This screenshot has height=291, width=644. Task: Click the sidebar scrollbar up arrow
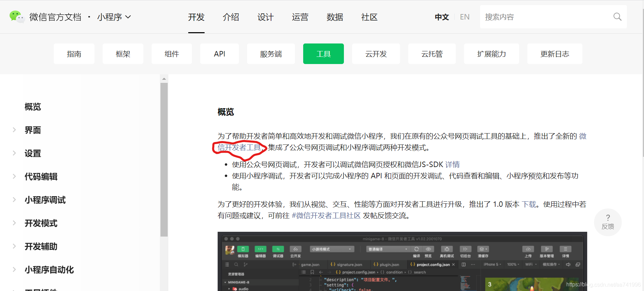tap(164, 79)
